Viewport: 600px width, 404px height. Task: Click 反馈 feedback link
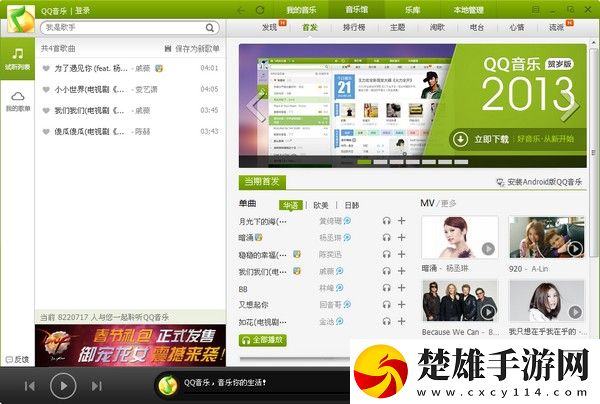pos(18,360)
